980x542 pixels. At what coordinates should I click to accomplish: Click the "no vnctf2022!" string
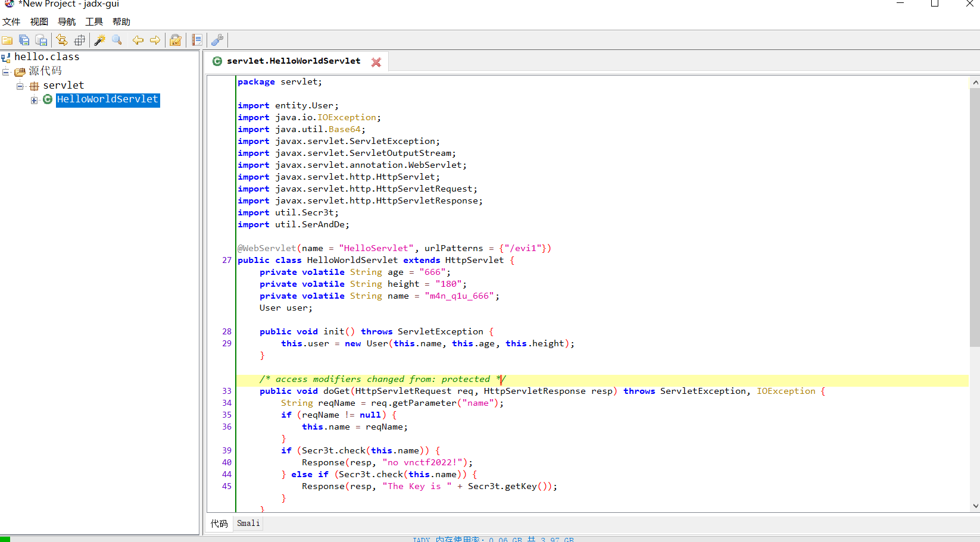(422, 463)
